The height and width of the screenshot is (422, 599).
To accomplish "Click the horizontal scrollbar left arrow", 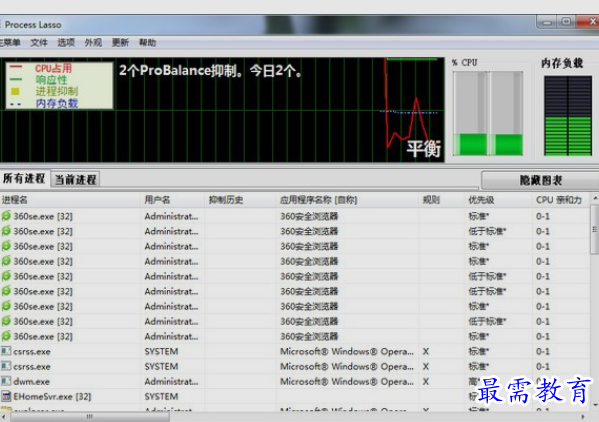I will click(3, 417).
